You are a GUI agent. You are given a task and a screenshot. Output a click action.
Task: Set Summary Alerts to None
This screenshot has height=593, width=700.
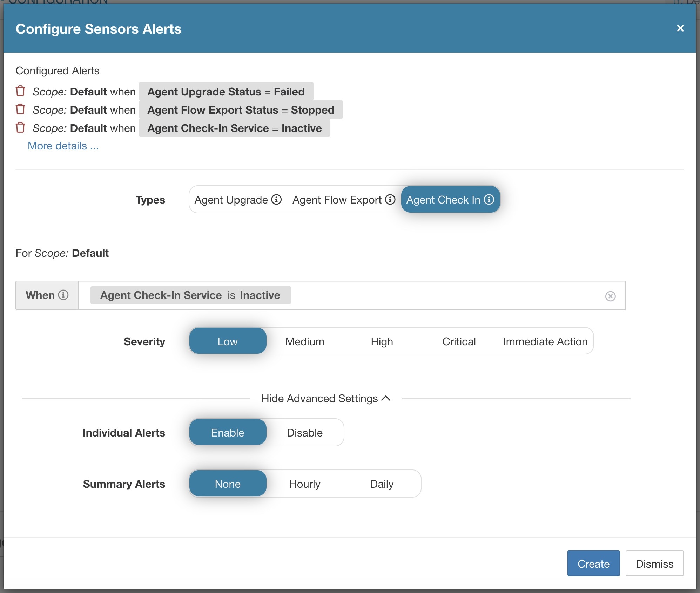click(228, 484)
